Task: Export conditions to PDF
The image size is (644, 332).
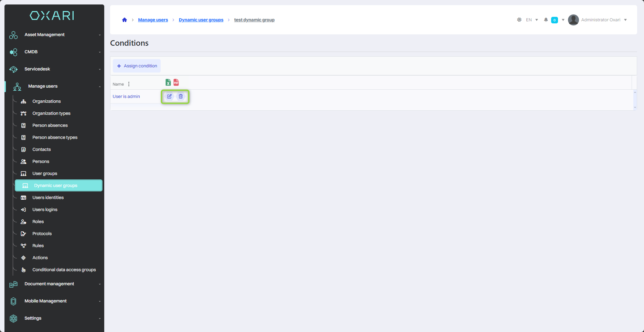Action: click(x=176, y=82)
